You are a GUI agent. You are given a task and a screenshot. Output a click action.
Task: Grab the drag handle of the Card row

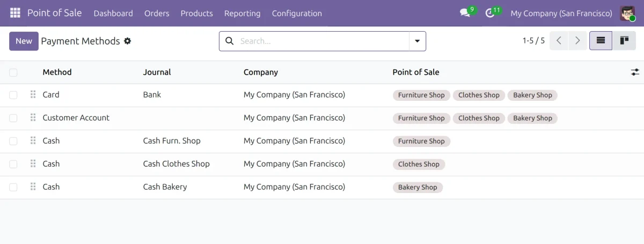[33, 94]
